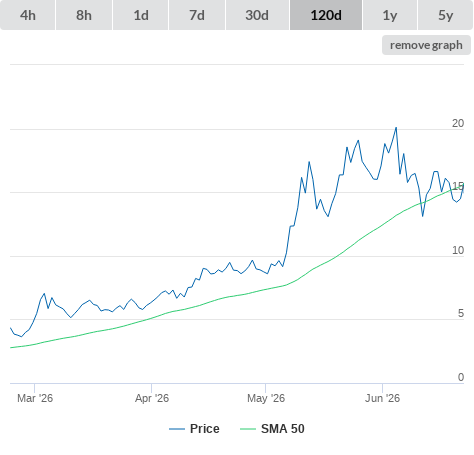
Task: Choose the 1d range tab
Action: pyautogui.click(x=141, y=15)
